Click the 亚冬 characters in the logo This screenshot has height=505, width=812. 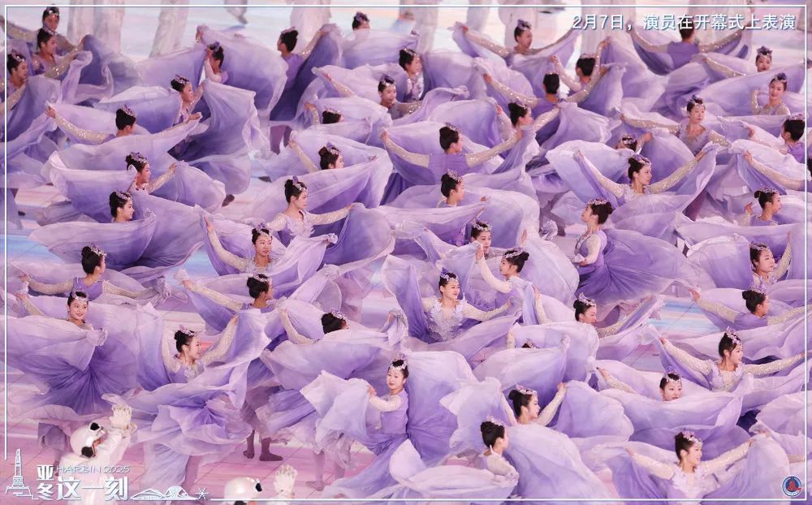(45, 483)
